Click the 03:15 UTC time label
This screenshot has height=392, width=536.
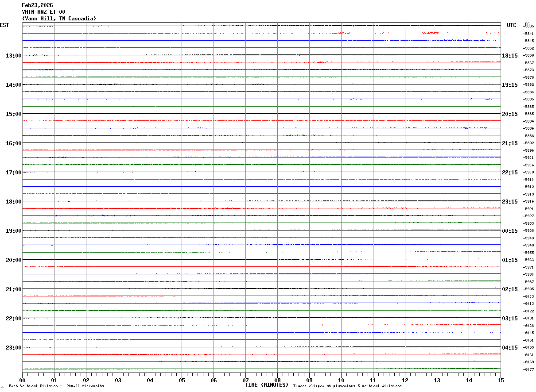pos(510,318)
